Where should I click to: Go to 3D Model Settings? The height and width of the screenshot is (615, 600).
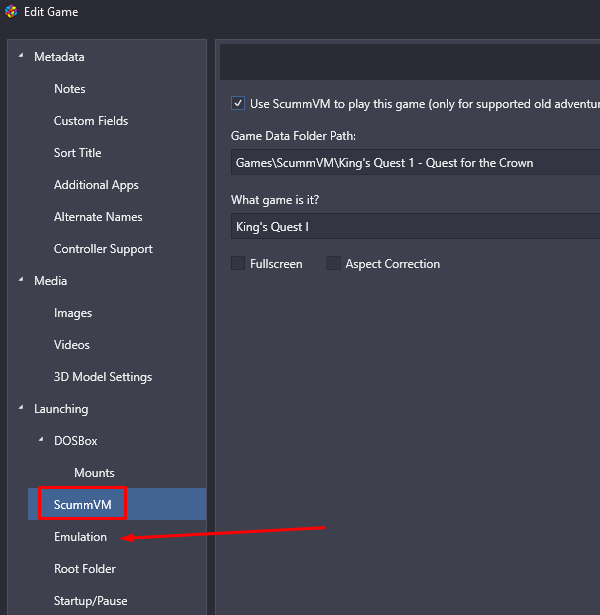(x=103, y=377)
